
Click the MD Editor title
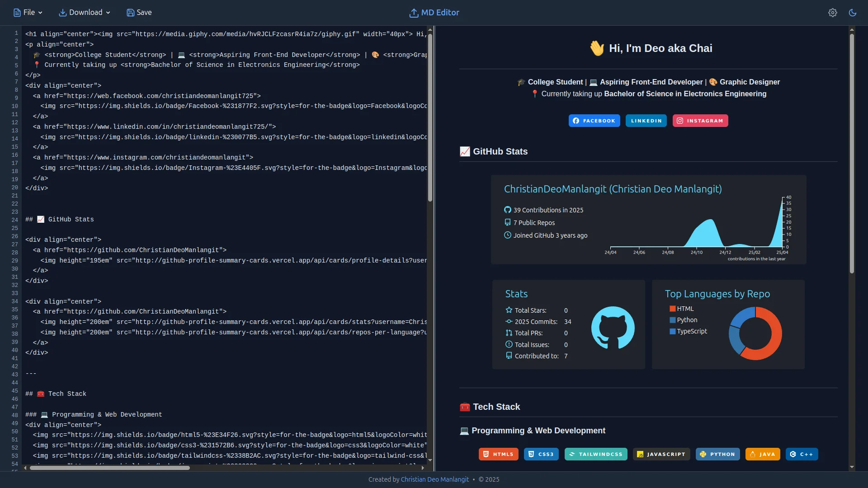click(440, 13)
